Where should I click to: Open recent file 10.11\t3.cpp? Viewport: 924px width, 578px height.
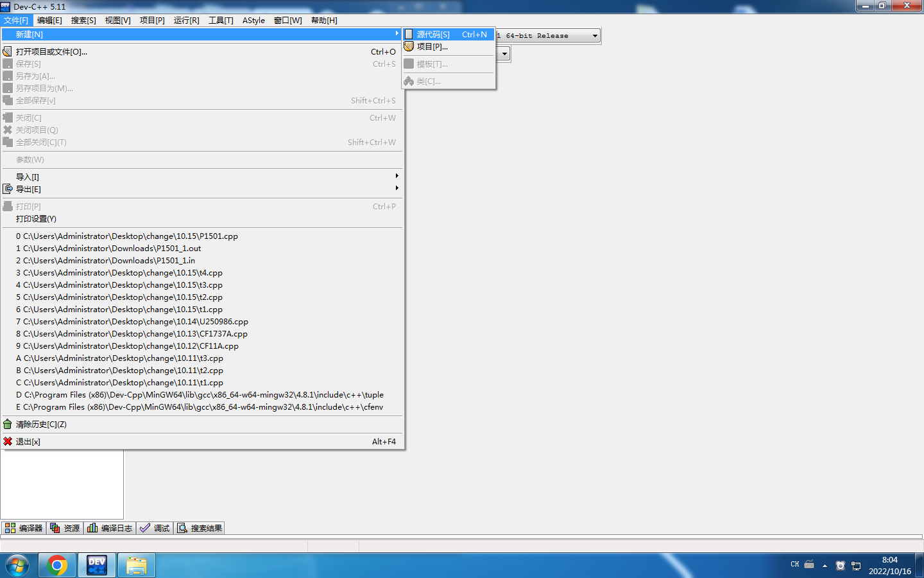tap(201, 358)
